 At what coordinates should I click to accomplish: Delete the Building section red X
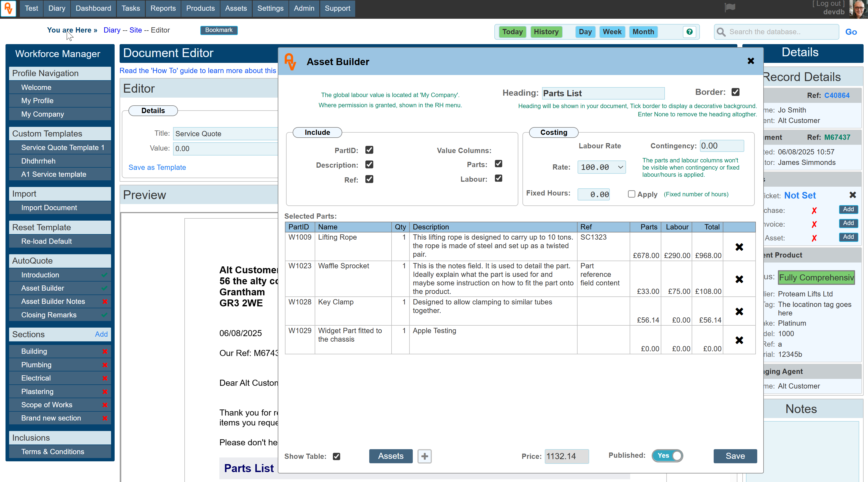105,352
